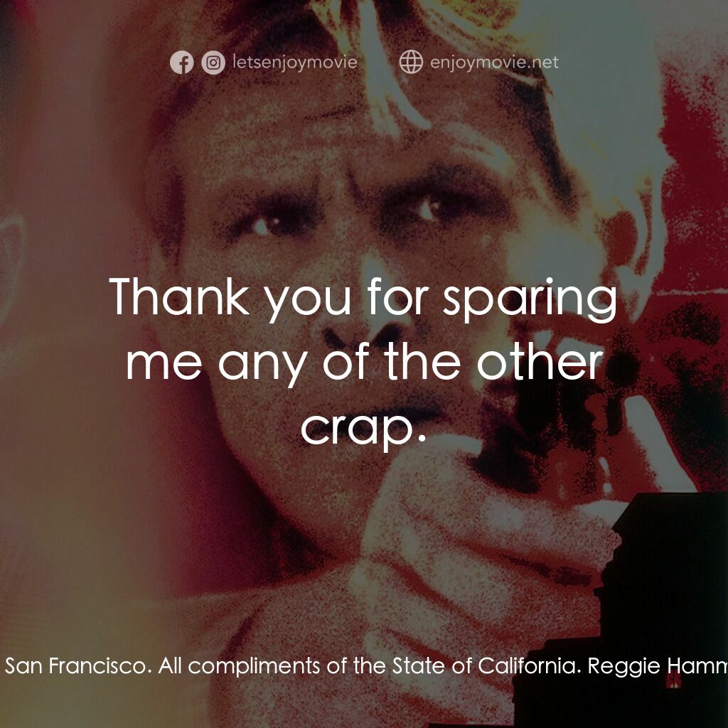The width and height of the screenshot is (728, 728).
Task: Click the globe website icon
Action: click(x=411, y=63)
